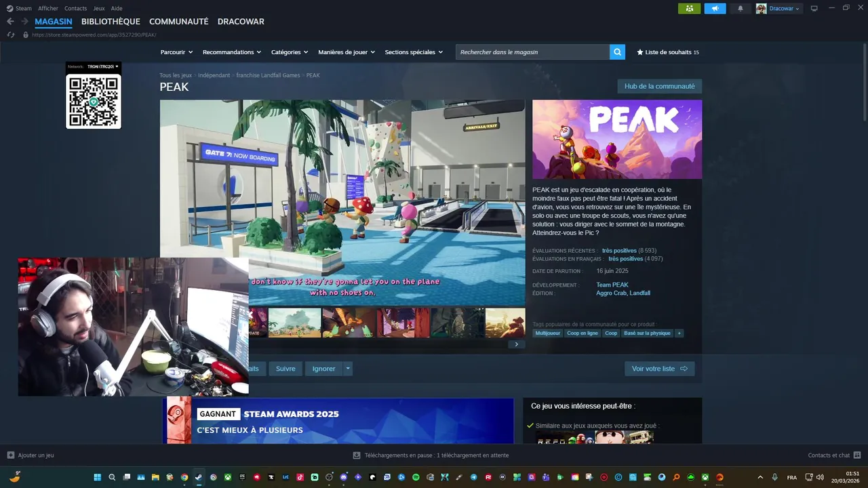The width and height of the screenshot is (868, 488).
Task: Switch to the MAGASIN tab
Action: [x=54, y=22]
